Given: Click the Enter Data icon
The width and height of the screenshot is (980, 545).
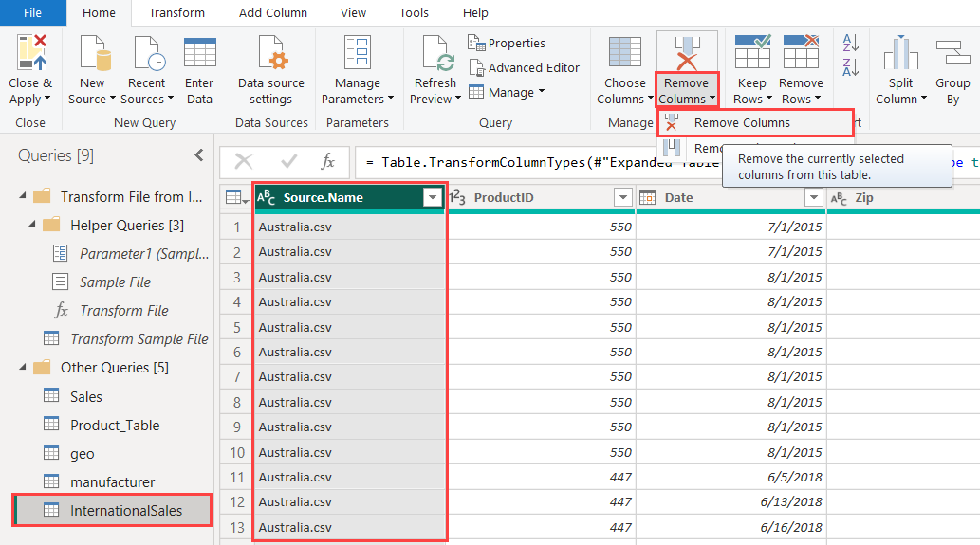Looking at the screenshot, I should [x=200, y=52].
